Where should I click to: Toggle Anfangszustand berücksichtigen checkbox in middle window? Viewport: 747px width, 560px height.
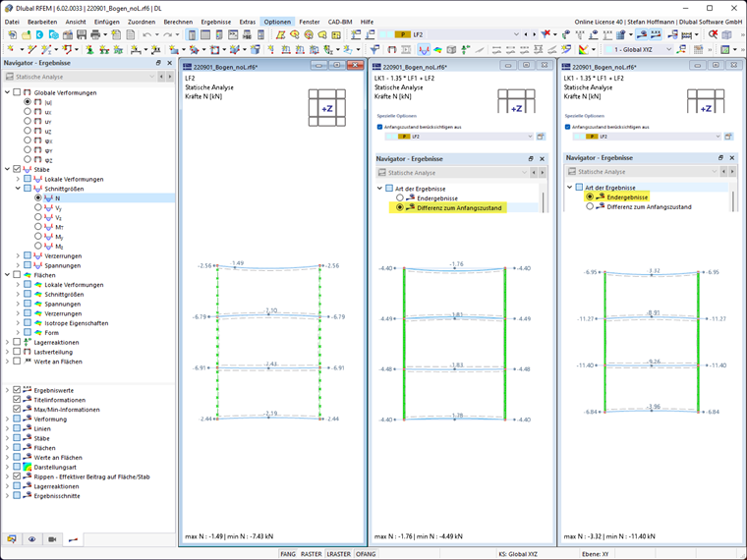(x=379, y=127)
